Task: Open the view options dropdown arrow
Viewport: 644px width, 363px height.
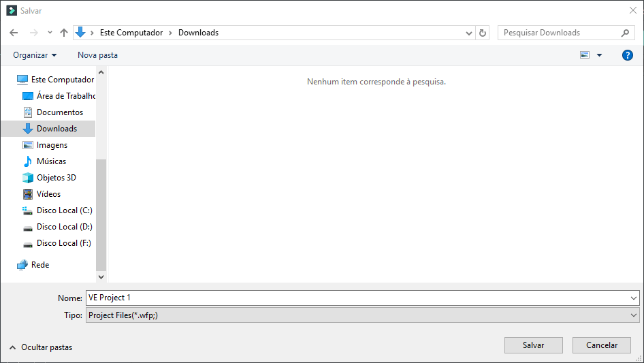Action: tap(599, 55)
